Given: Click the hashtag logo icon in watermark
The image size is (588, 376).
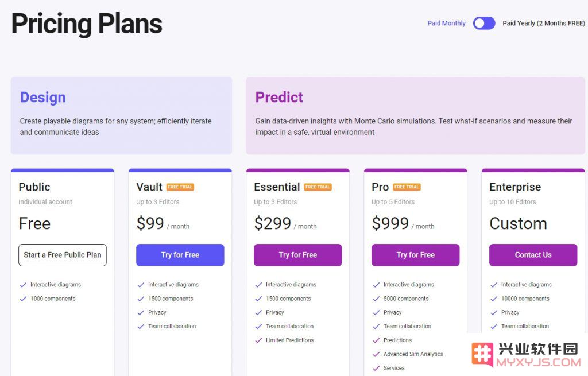Looking at the screenshot, I should click(x=482, y=354).
